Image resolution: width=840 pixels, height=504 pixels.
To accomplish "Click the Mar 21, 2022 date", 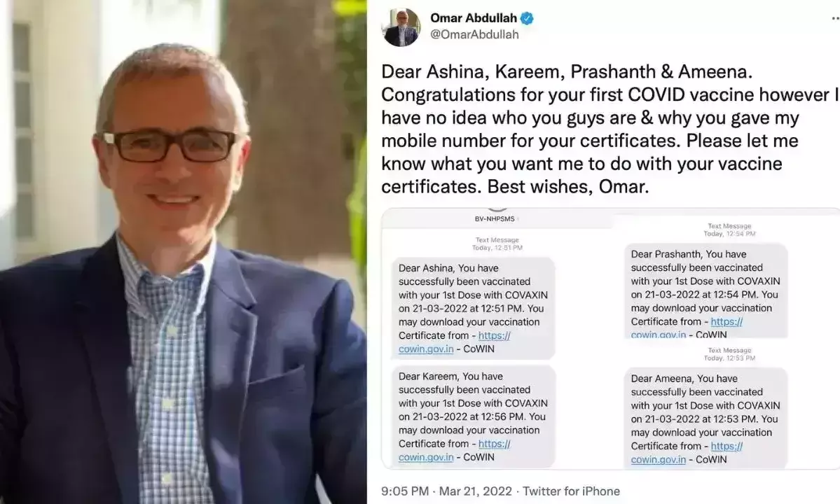I will tap(475, 491).
